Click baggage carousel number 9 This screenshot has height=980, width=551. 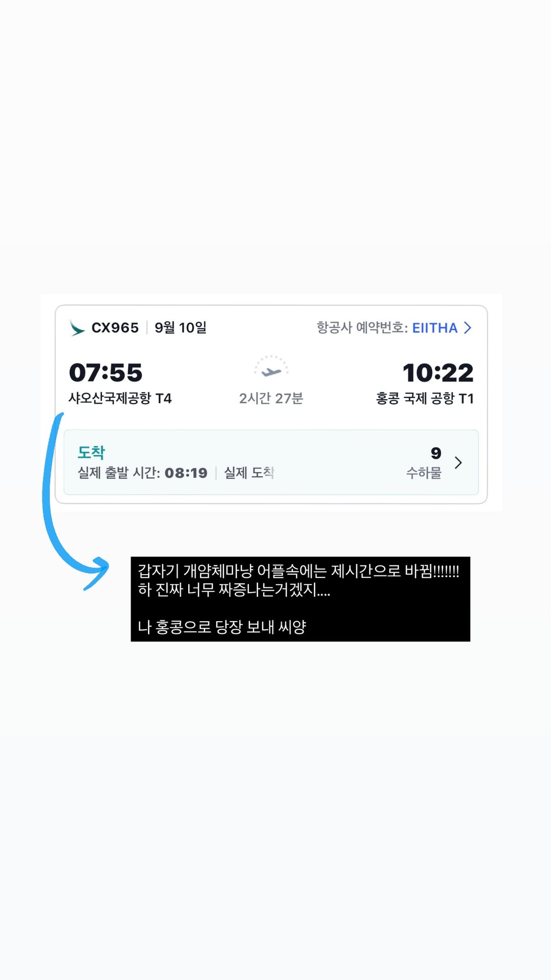436,453
